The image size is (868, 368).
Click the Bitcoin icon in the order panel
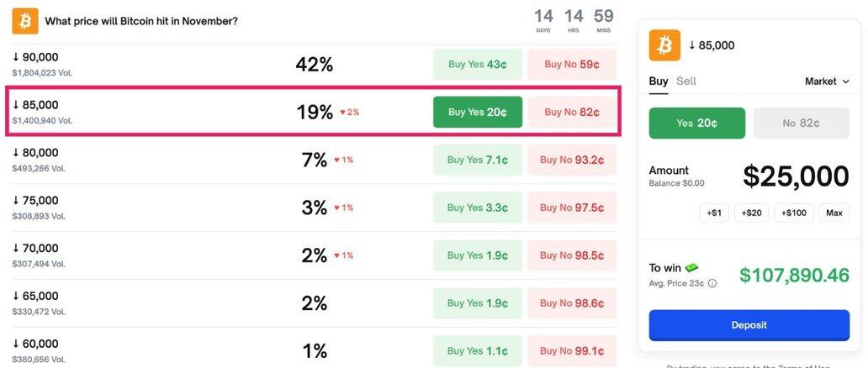tap(664, 45)
